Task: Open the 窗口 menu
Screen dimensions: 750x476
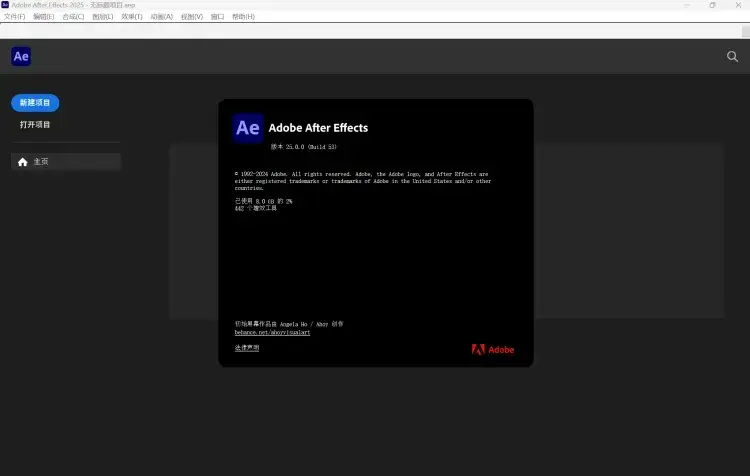Action: [217, 17]
